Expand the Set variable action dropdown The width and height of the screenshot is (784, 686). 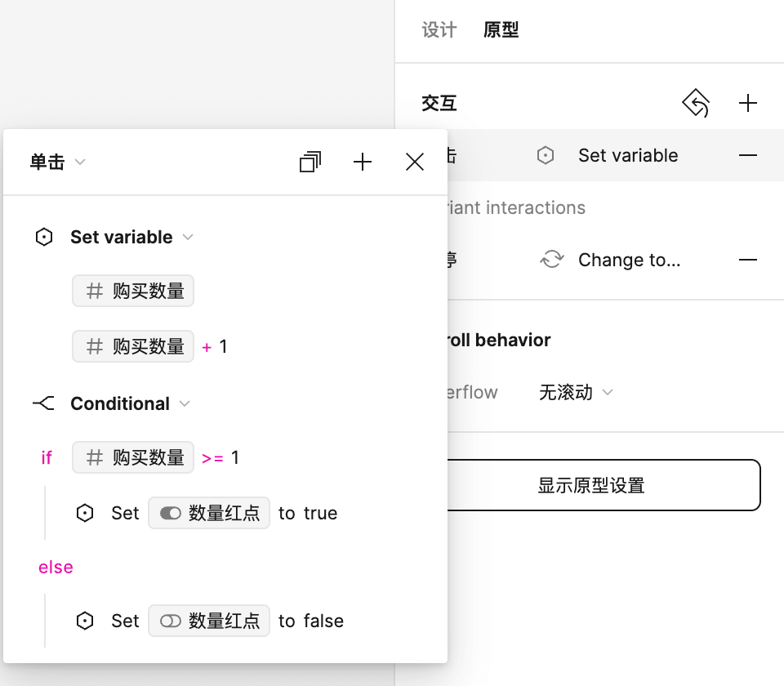(188, 238)
